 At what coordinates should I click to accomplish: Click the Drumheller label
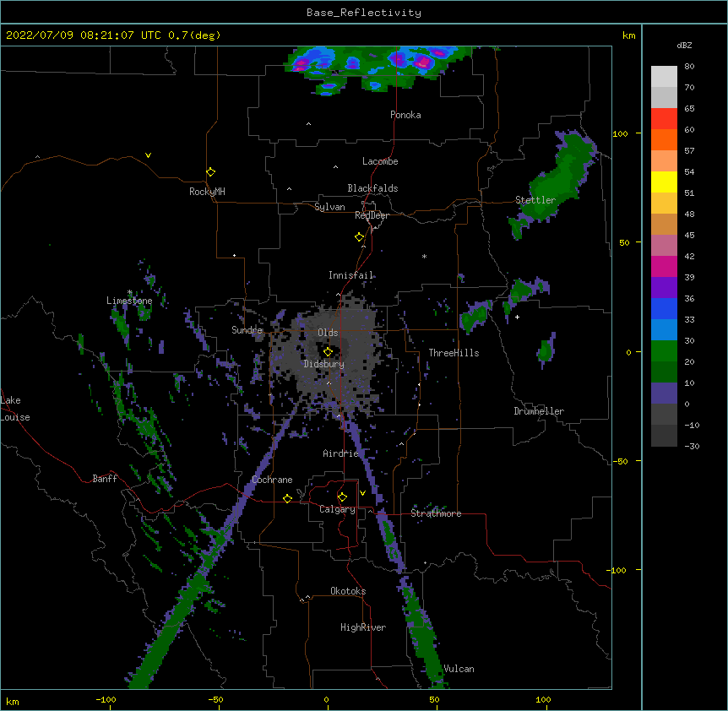point(539,411)
